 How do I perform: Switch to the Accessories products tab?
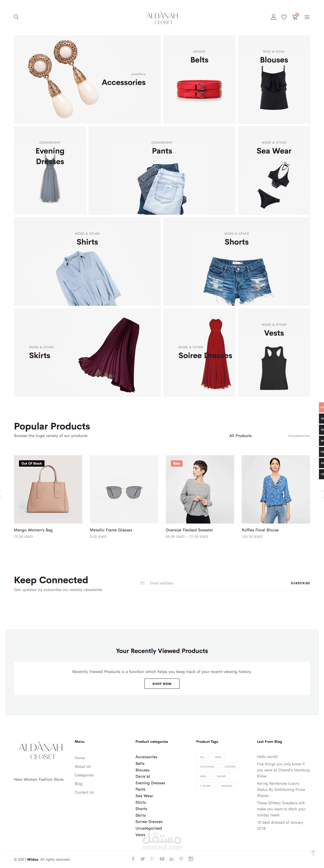(299, 436)
